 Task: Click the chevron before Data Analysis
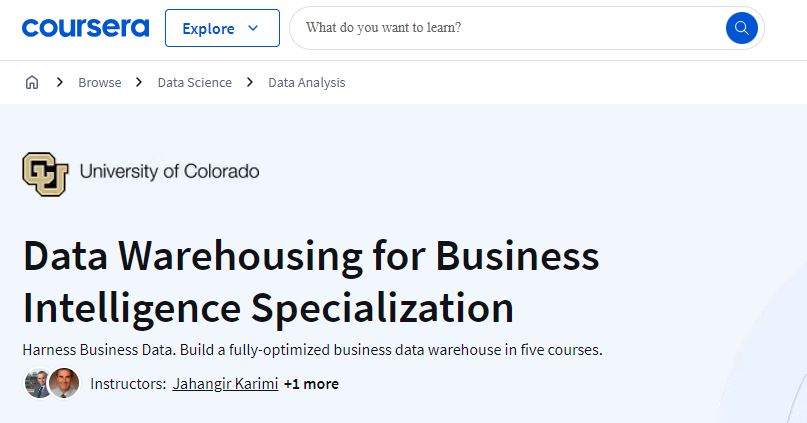[250, 82]
